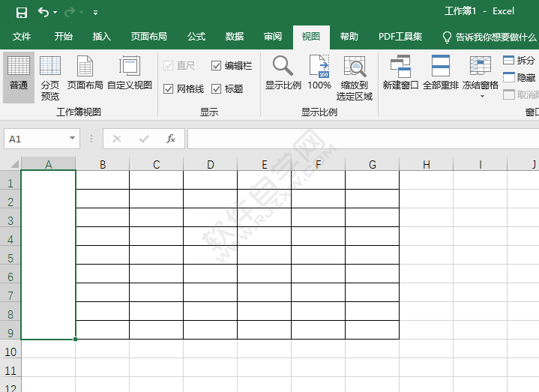Switch to the 数据 Data tab
This screenshot has height=392, width=539.
[x=235, y=37]
